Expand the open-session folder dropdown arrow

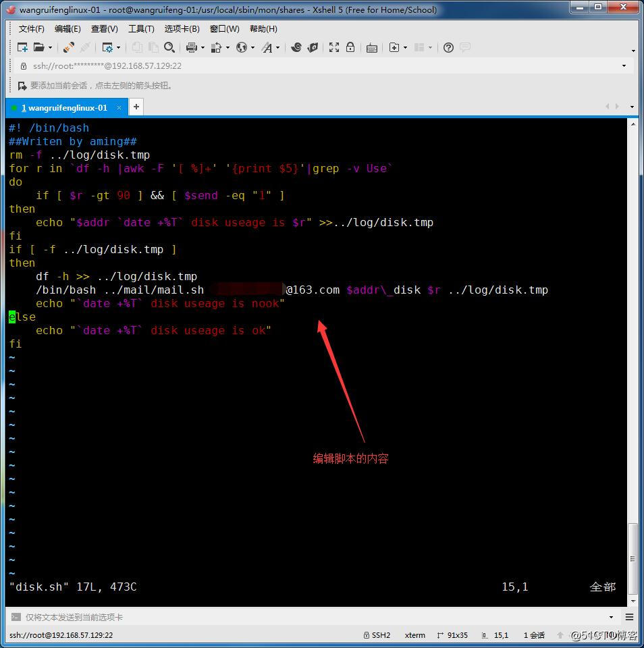pyautogui.click(x=51, y=48)
